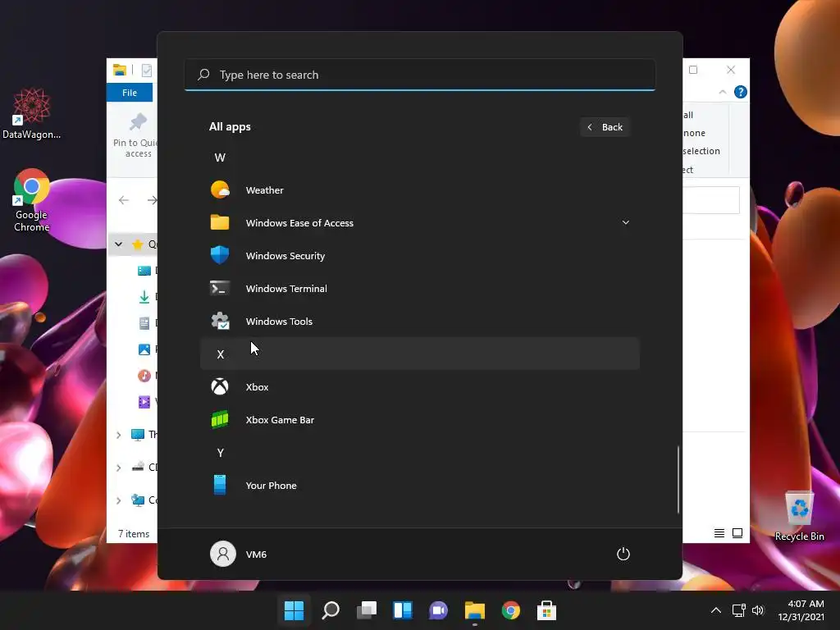Viewport: 840px width, 630px height.
Task: Select Downloads in Explorer Quick access
Action: click(x=144, y=296)
